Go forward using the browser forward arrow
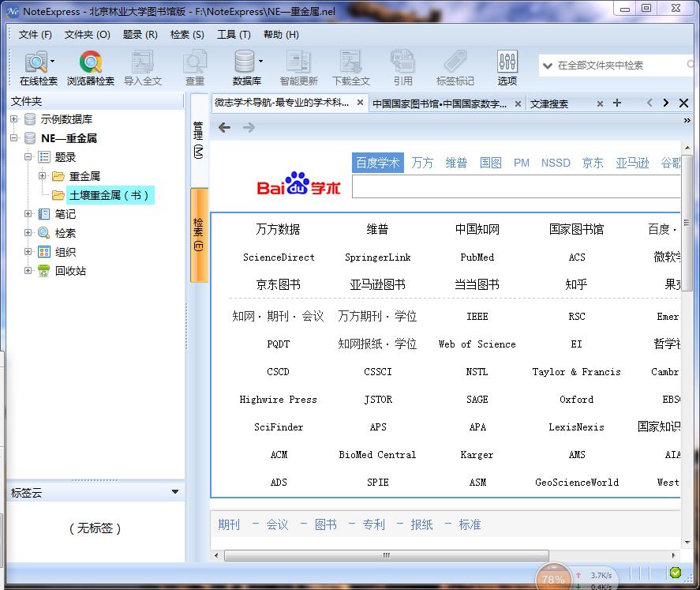The height and width of the screenshot is (590, 700). point(249,128)
